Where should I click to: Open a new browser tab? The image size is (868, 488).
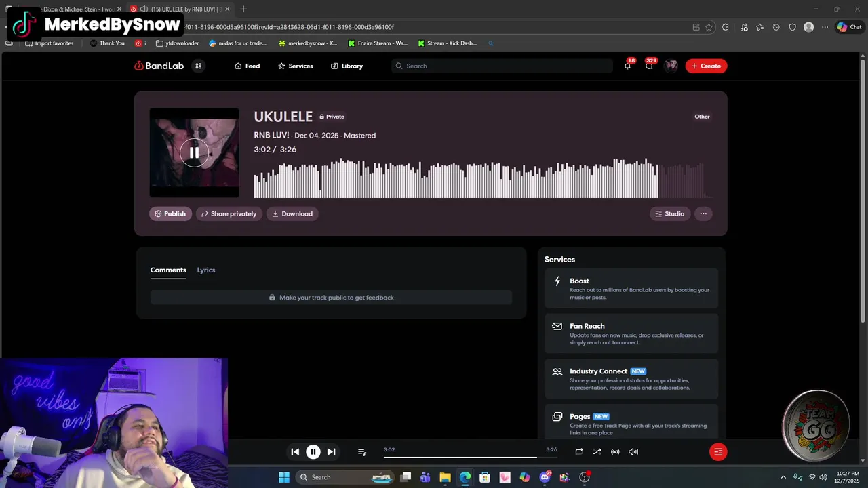243,9
